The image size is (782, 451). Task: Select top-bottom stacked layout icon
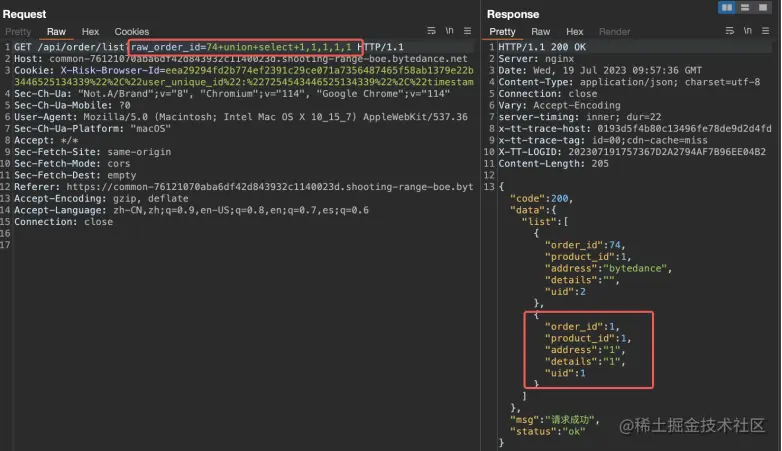pyautogui.click(x=745, y=7)
